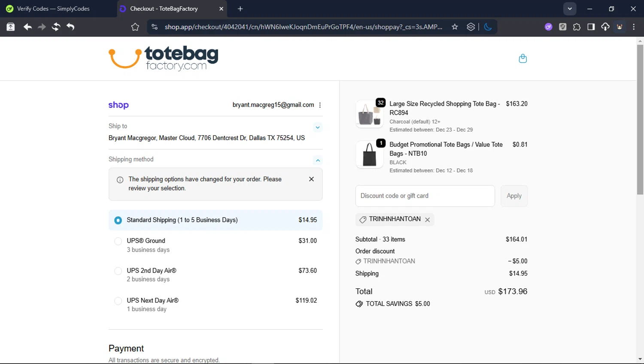Open the tab search dropdown arrow
Viewport: 644px width, 364px height.
(x=570, y=9)
